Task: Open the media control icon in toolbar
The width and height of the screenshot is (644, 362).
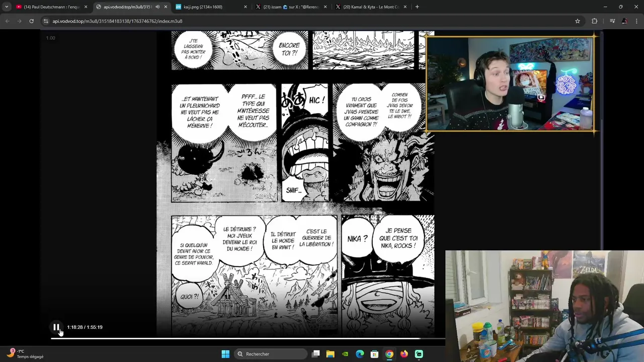Action: [612, 21]
